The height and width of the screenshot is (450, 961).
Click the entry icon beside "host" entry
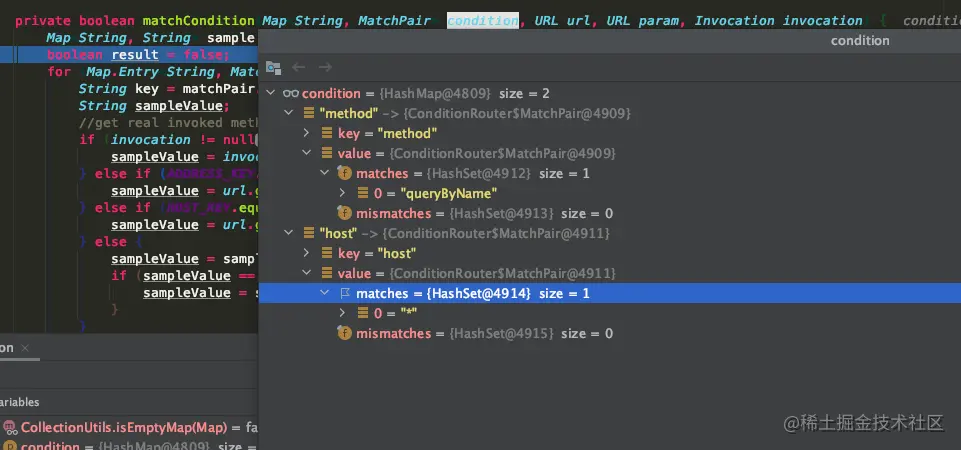[x=309, y=234]
